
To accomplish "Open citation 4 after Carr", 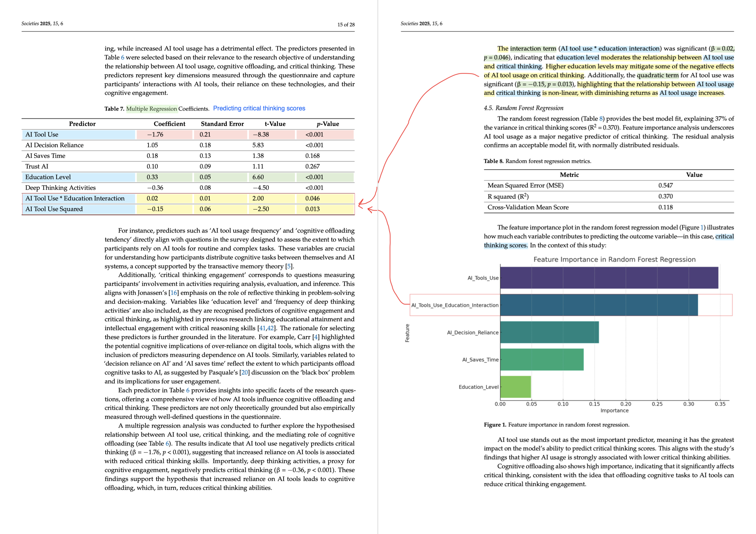I will coord(316,337).
